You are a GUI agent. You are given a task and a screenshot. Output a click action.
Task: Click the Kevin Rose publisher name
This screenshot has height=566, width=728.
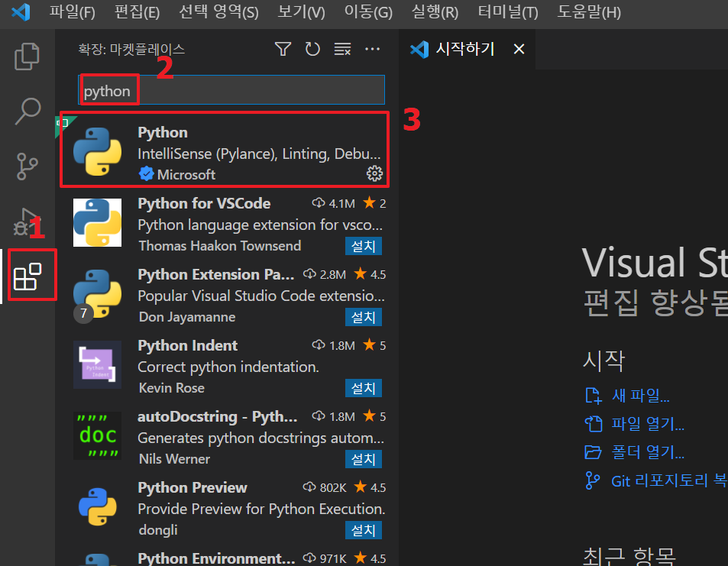[172, 388]
